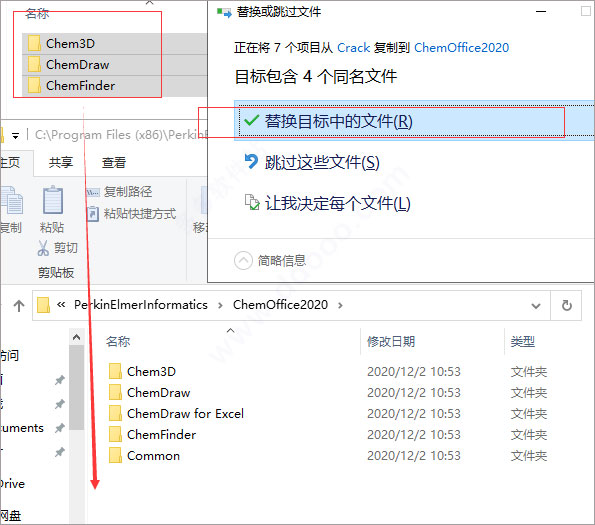Viewport: 595px width, 525px height.
Task: Click 粘贴快捷方式 paste shortcut command
Action: (x=131, y=214)
